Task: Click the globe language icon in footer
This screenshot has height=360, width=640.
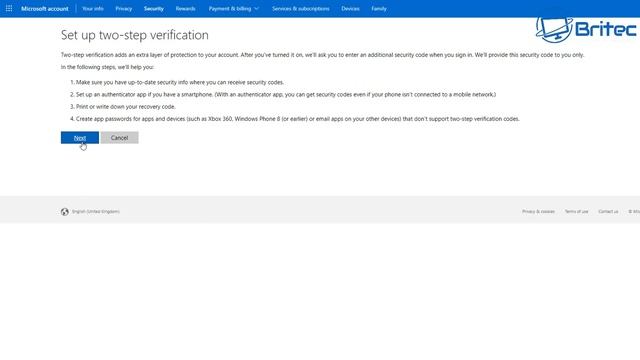Action: pyautogui.click(x=64, y=212)
